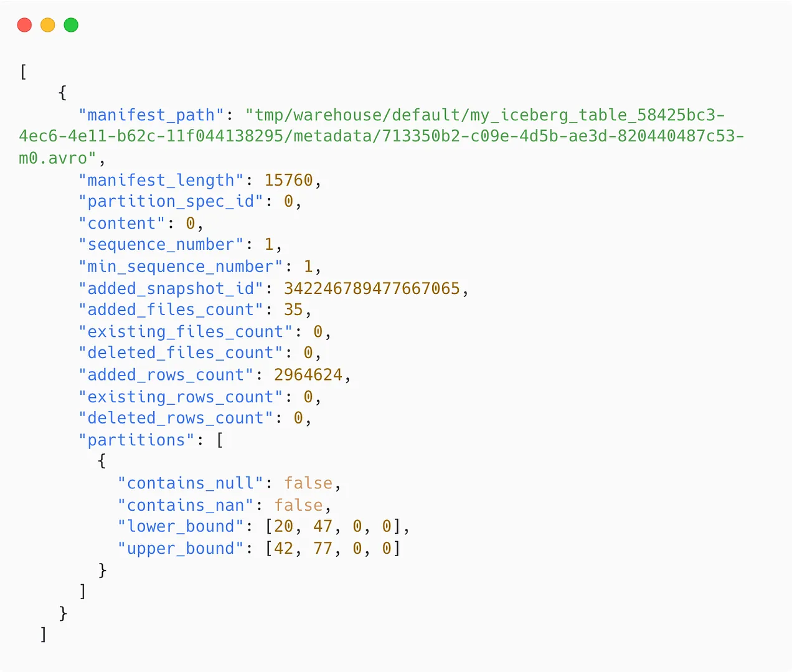Click the "deleted_files_count" key
The image size is (792, 672).
point(181,353)
